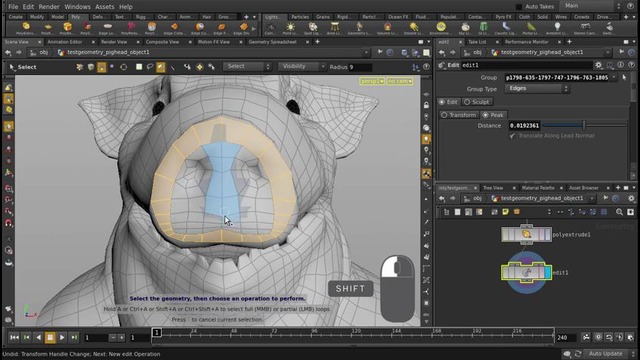Image resolution: width=640 pixels, height=360 pixels.
Task: Click the Camera shelf tool
Action: [271, 28]
